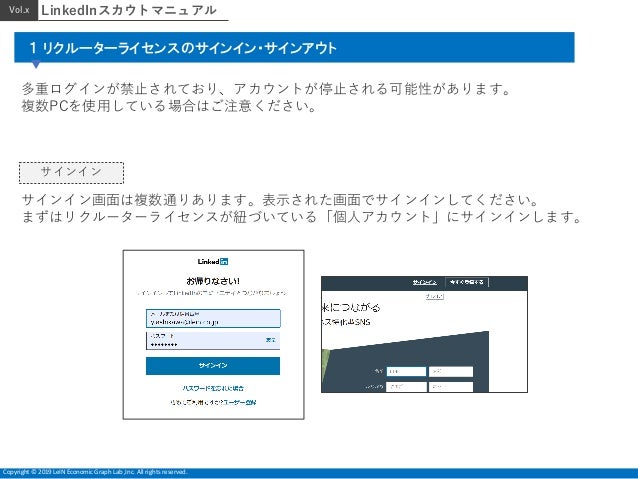Click second name field in upper row
Screen dimensions: 638x479
coord(451,371)
